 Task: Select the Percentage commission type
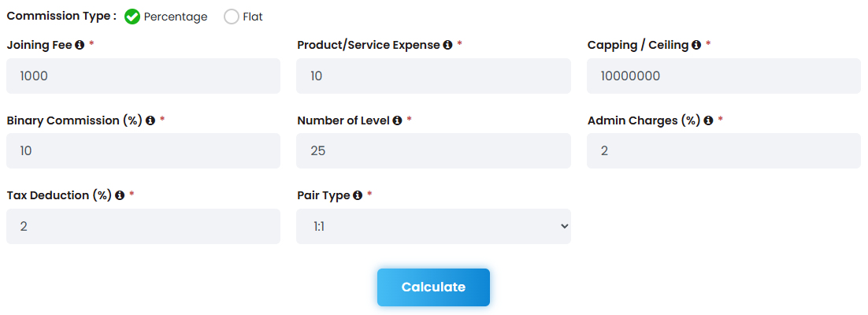point(132,17)
